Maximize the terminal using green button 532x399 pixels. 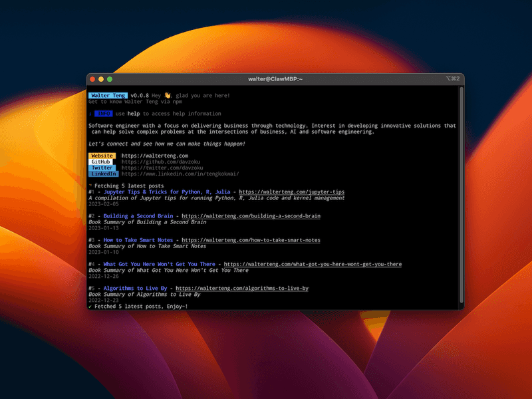(110, 79)
